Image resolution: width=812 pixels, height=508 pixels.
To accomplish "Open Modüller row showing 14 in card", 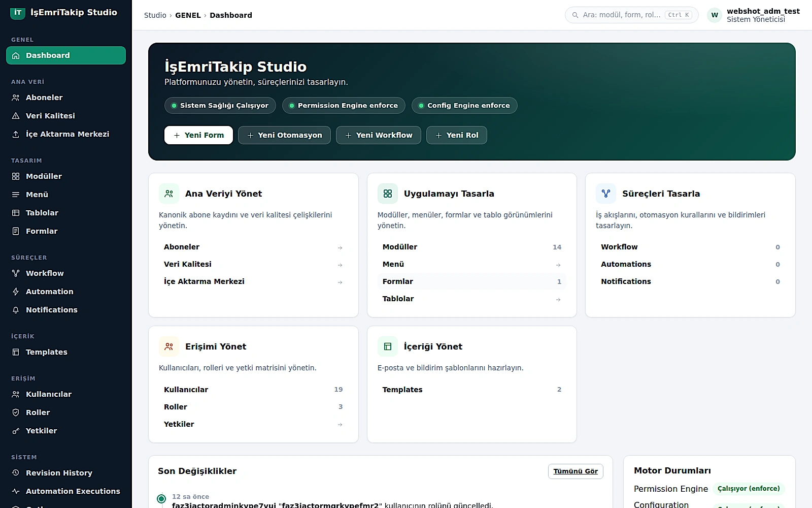I will click(x=472, y=247).
